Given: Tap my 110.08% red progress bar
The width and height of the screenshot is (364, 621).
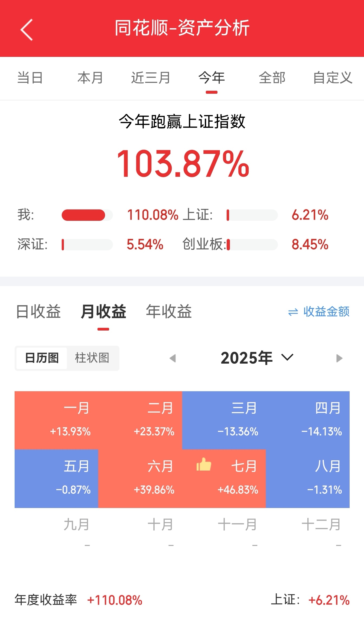Looking at the screenshot, I should pyautogui.click(x=83, y=215).
